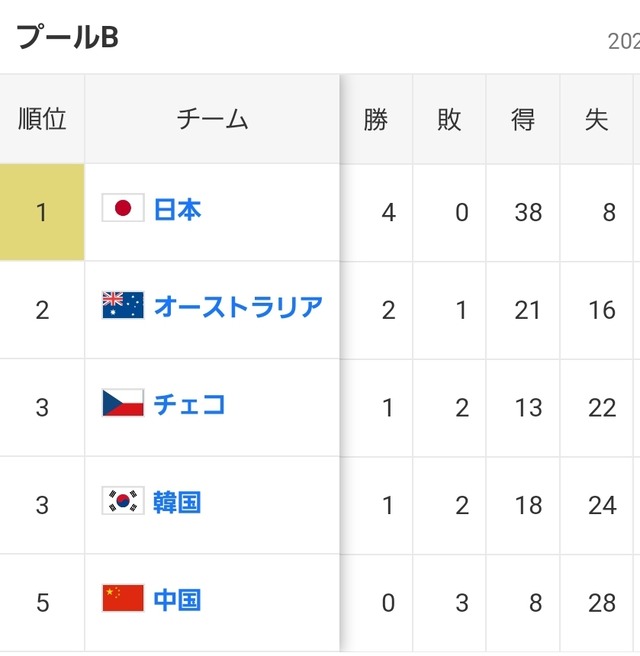Click the 敗 losses column header
640x656 pixels.
click(x=449, y=119)
